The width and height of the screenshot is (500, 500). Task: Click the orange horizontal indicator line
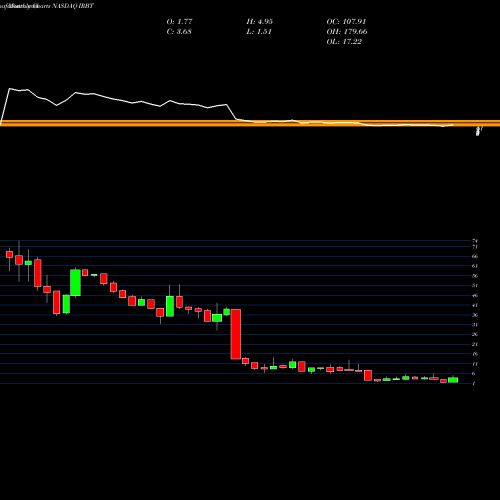[x=250, y=123]
